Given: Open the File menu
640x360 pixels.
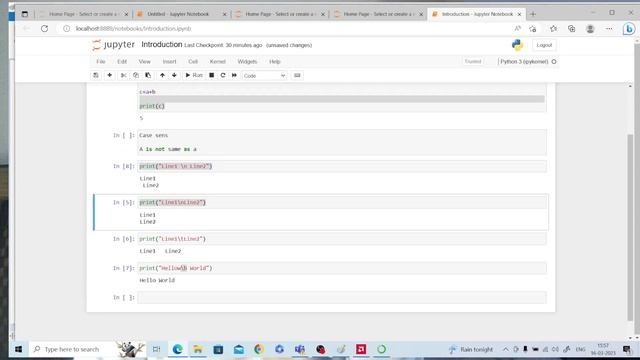Looking at the screenshot, I should click(x=101, y=62).
